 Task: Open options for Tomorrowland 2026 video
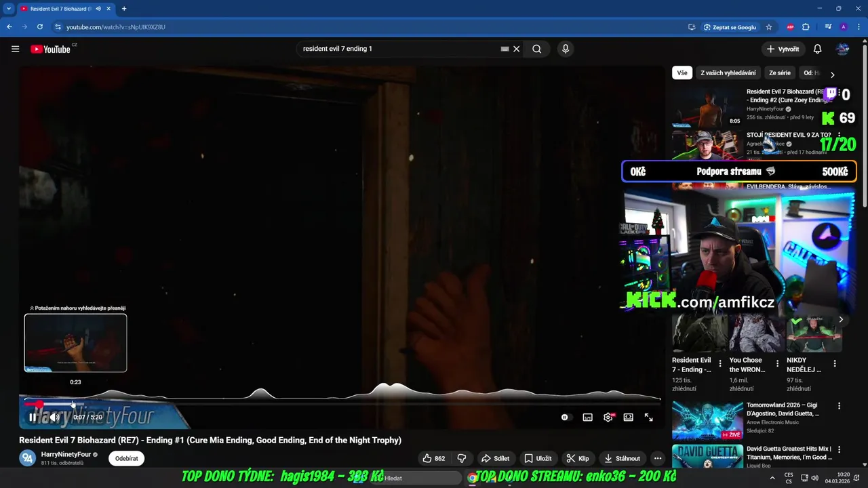[x=839, y=406]
